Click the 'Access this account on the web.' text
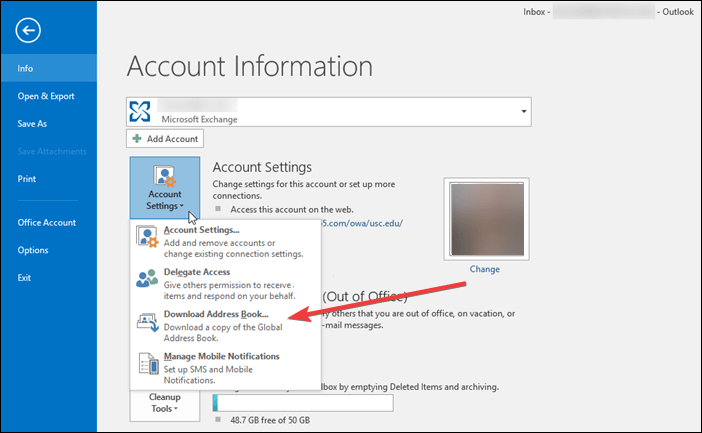702x433 pixels. [x=292, y=210]
